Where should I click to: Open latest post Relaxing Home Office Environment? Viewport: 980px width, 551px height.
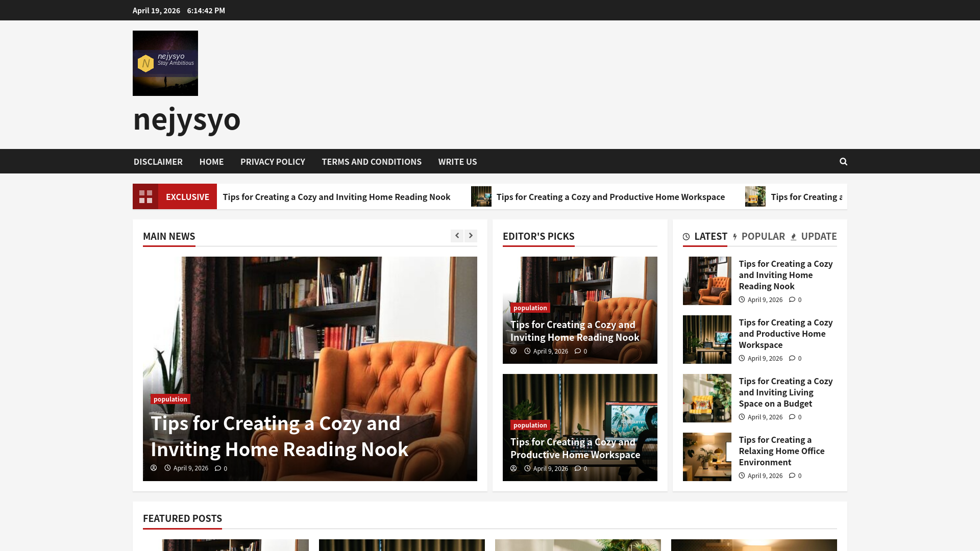tap(781, 451)
